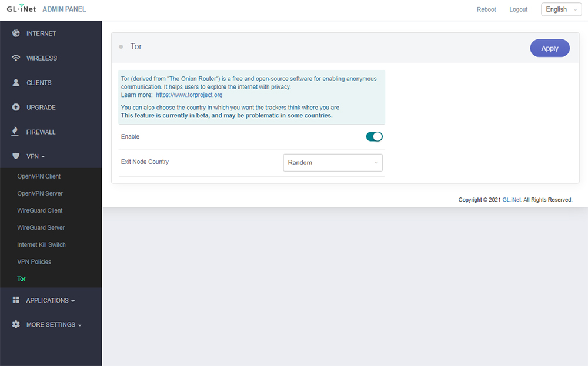This screenshot has width=588, height=366.
Task: Expand the More Settings menu caret
Action: pos(79,325)
